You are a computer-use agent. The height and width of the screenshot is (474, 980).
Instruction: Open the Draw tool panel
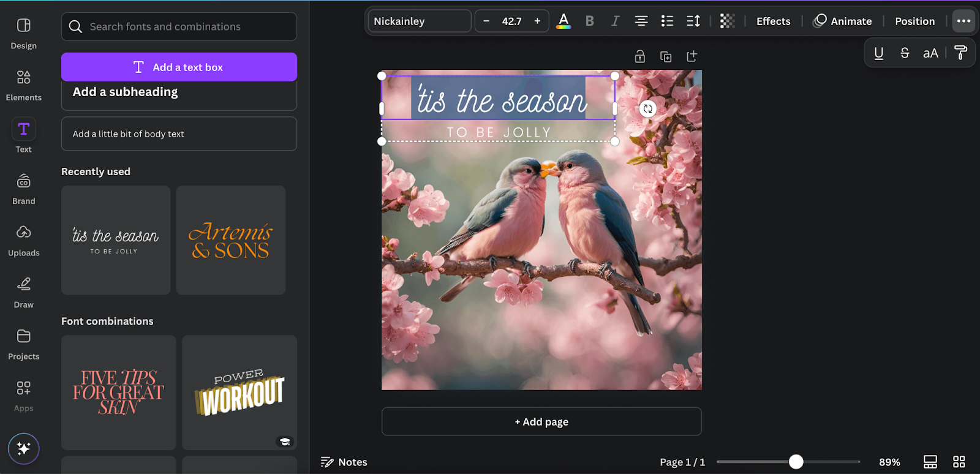click(23, 293)
